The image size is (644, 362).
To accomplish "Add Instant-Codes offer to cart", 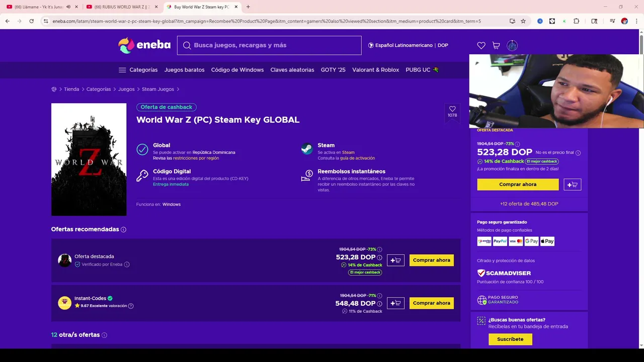I will click(x=395, y=303).
